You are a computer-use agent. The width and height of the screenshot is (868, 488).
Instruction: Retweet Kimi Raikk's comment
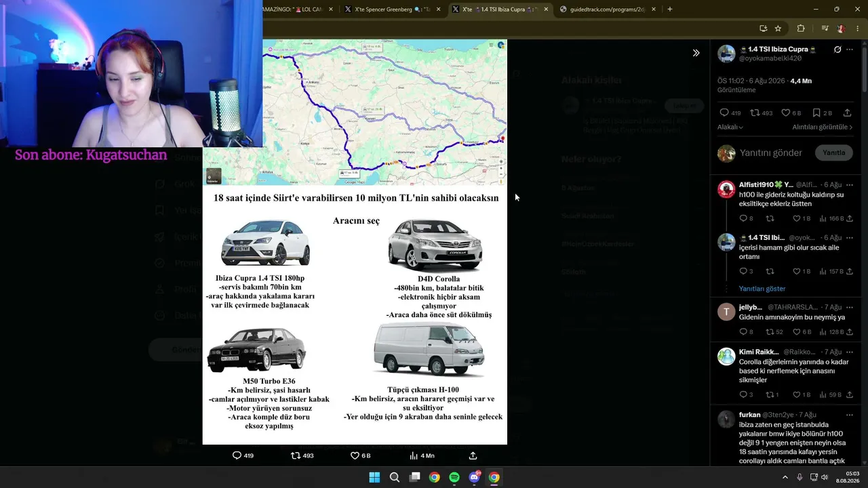[x=772, y=394]
